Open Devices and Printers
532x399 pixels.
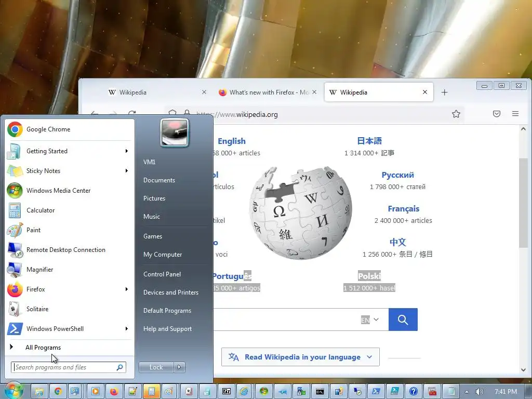pyautogui.click(x=170, y=292)
